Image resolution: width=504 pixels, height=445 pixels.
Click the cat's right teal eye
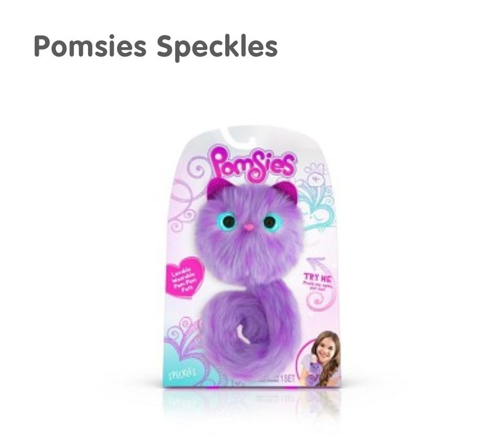click(269, 221)
